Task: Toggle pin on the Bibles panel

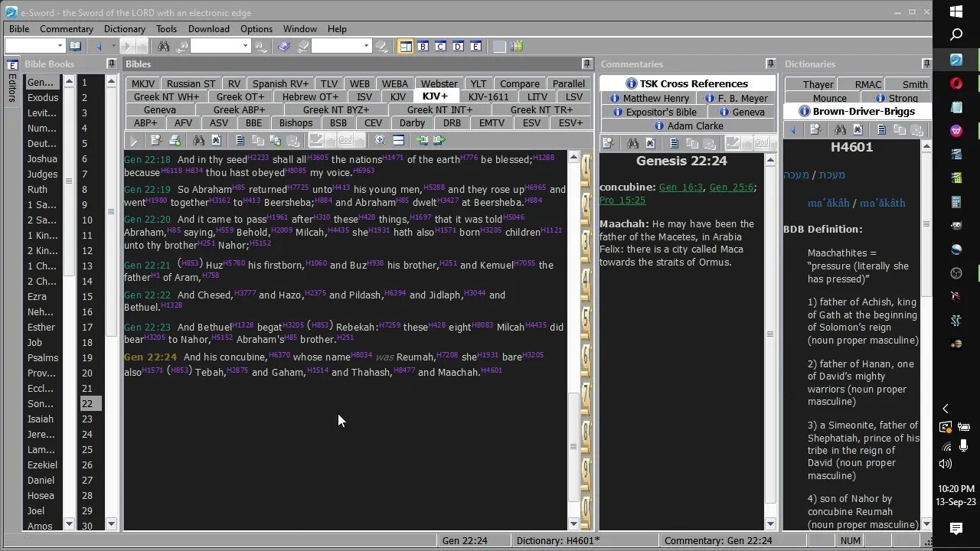Action: pyautogui.click(x=587, y=64)
